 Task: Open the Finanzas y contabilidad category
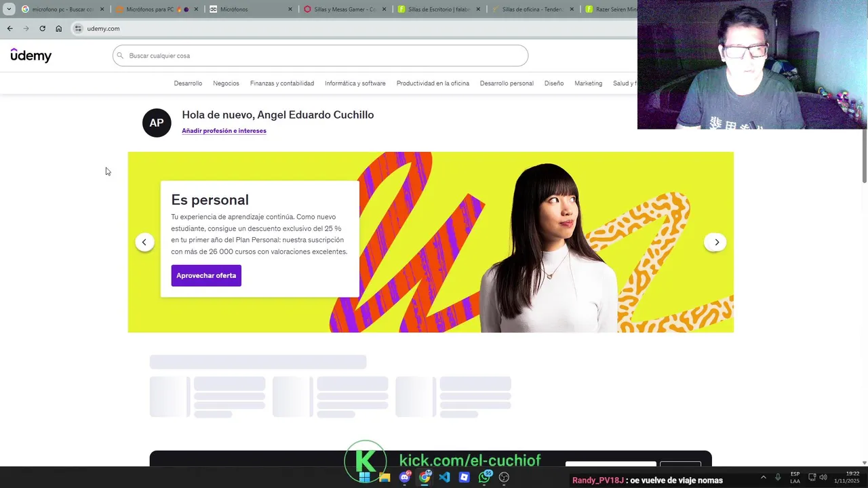[x=282, y=83]
